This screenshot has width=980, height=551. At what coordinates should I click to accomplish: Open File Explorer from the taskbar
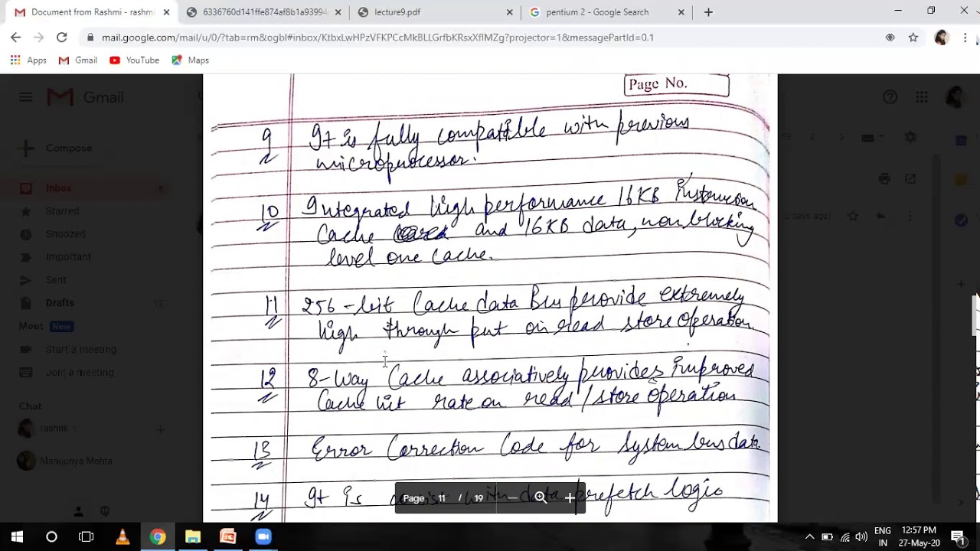tap(193, 537)
